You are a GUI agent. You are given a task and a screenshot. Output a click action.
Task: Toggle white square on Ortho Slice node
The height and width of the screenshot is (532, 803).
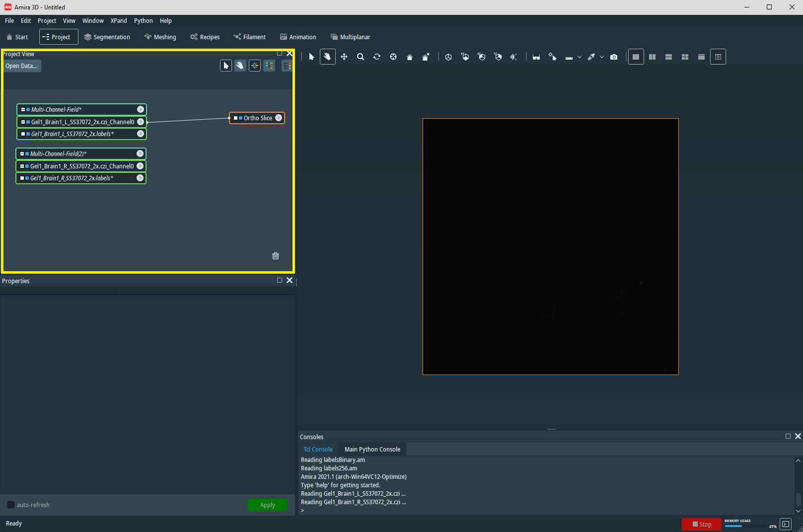click(235, 118)
